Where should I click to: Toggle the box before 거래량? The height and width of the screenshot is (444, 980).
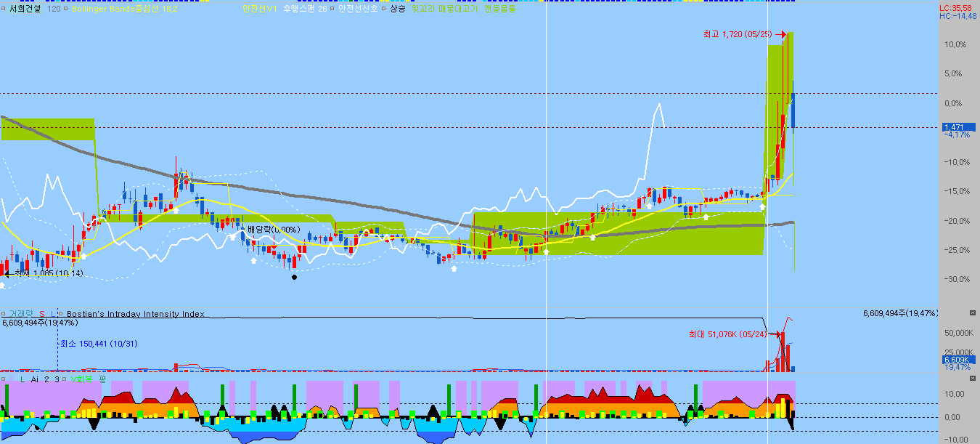4,314
